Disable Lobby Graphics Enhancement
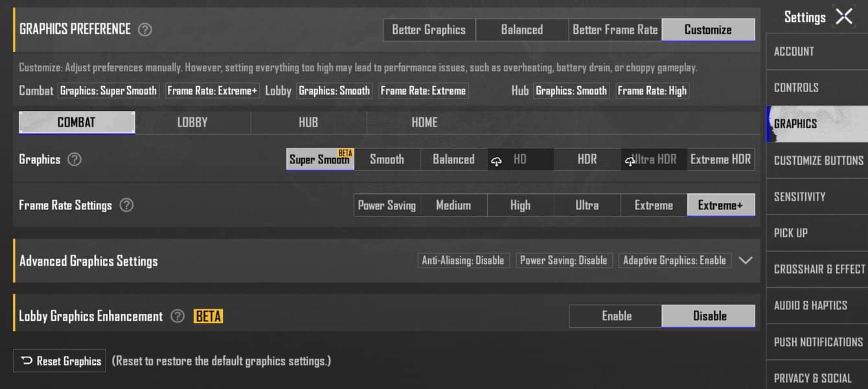This screenshot has width=868, height=389. pos(709,316)
